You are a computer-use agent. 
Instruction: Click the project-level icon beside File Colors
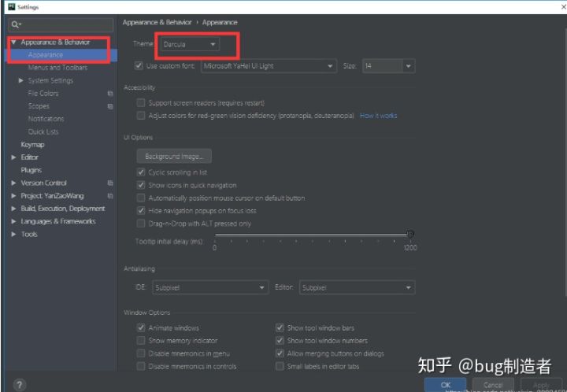[x=110, y=94]
